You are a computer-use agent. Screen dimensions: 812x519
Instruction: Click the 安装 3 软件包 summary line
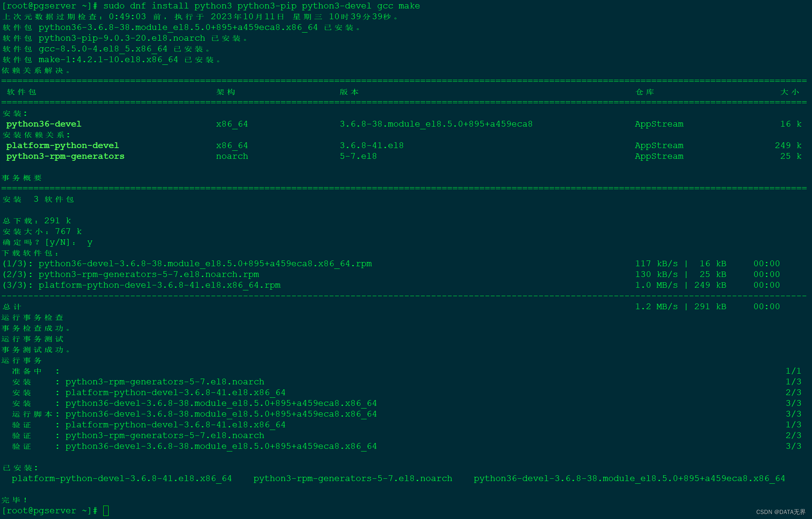click(38, 199)
